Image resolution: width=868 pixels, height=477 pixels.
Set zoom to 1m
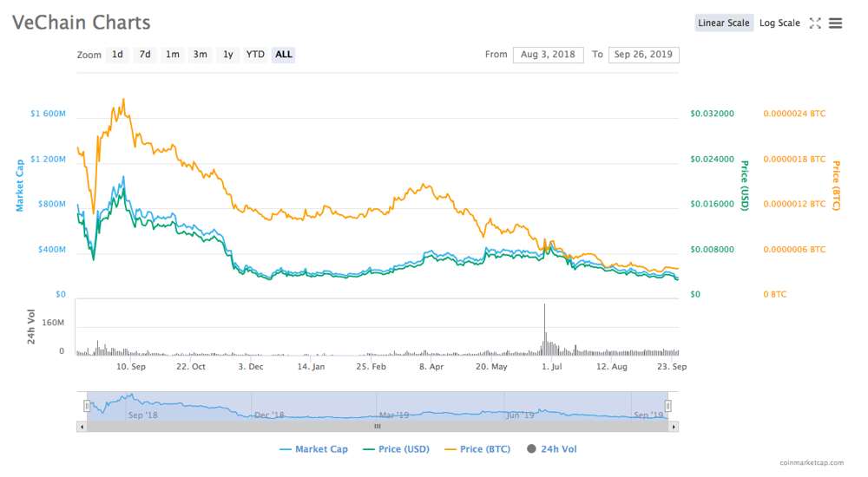click(173, 55)
